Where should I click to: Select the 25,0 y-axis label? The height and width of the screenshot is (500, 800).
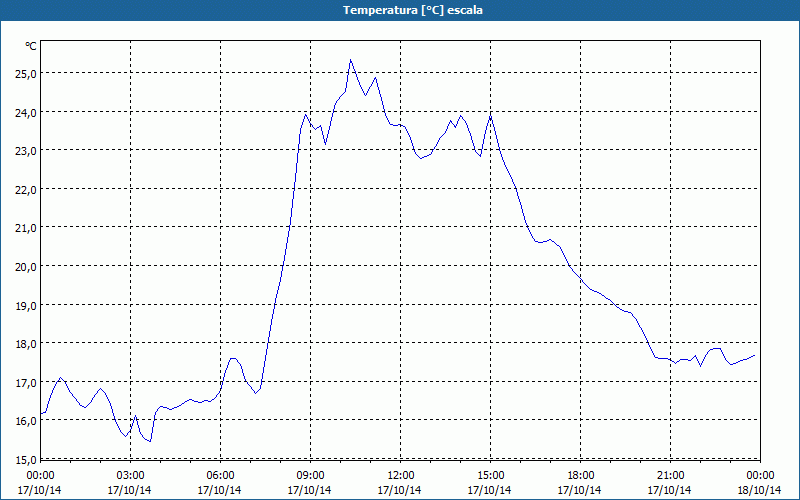pos(26,73)
